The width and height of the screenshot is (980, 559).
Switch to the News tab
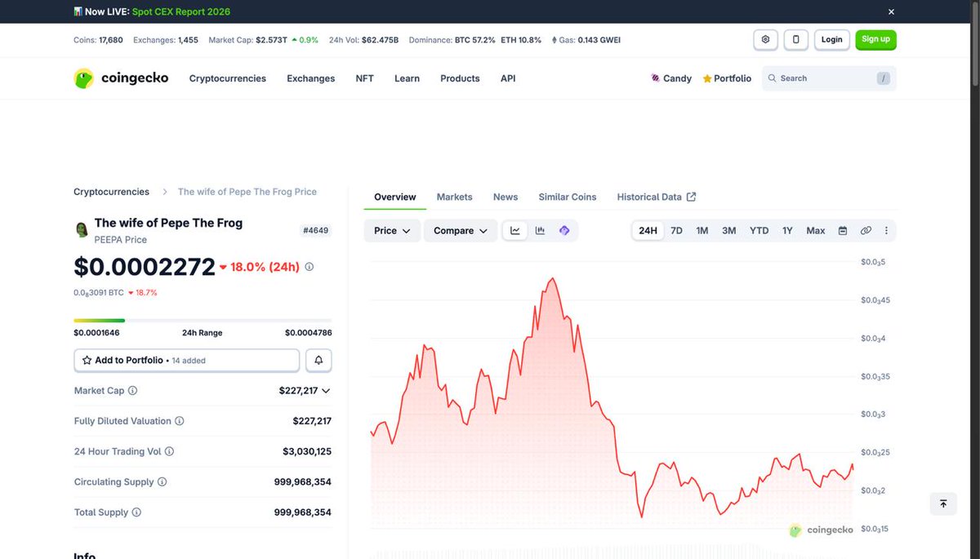coord(506,197)
